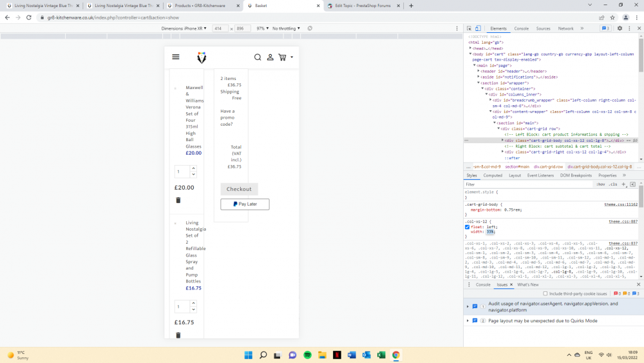The image size is (644, 363).
Task: Add a new style rule with plus icon
Action: coord(623,184)
